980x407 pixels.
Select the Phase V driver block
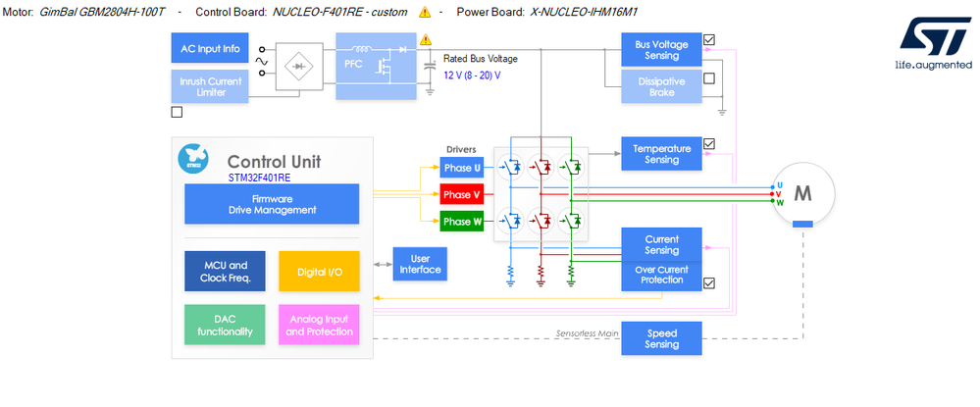click(462, 194)
